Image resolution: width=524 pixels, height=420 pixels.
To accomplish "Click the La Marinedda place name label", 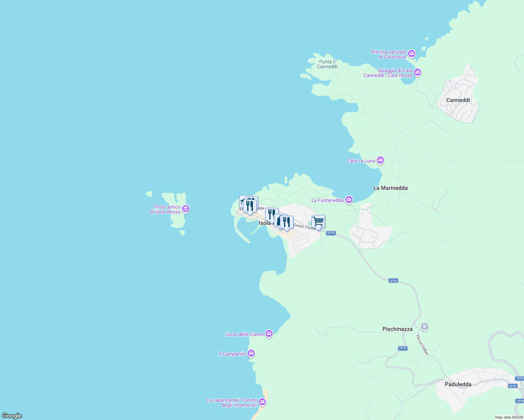I will click(391, 188).
